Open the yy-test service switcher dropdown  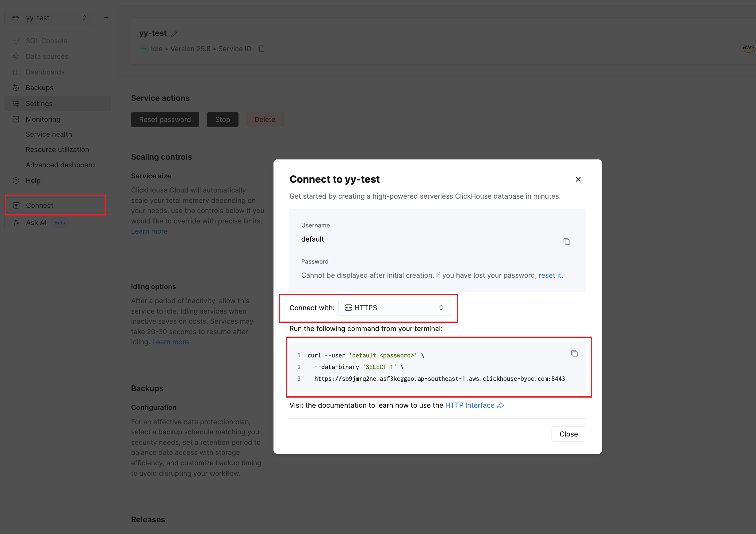coord(49,18)
